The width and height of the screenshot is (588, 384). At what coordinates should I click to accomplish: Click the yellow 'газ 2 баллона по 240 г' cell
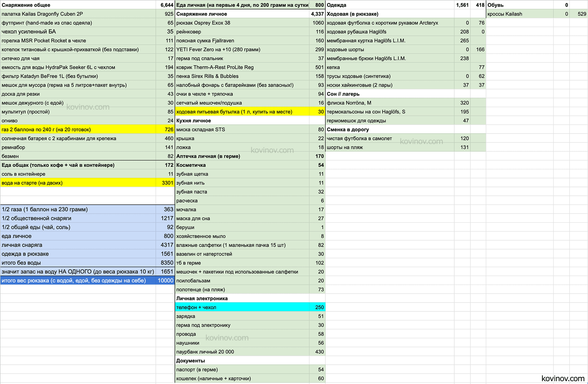pos(78,129)
